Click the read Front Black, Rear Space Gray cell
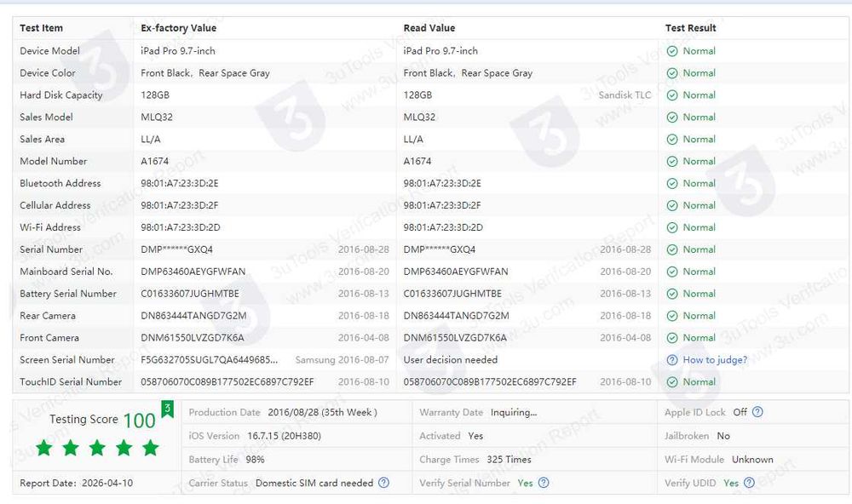Viewport: 852px width, 504px height. pos(467,73)
